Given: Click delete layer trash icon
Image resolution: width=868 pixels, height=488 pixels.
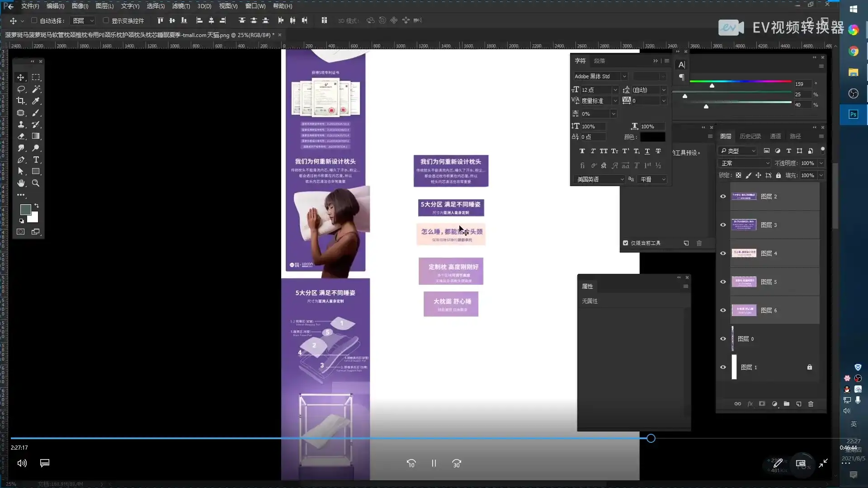Looking at the screenshot, I should [811, 404].
